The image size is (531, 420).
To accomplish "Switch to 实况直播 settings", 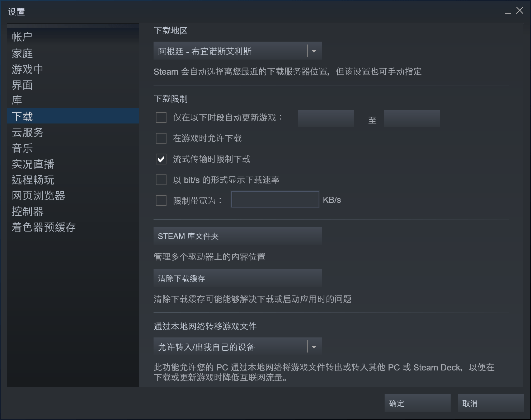I will click(x=73, y=164).
